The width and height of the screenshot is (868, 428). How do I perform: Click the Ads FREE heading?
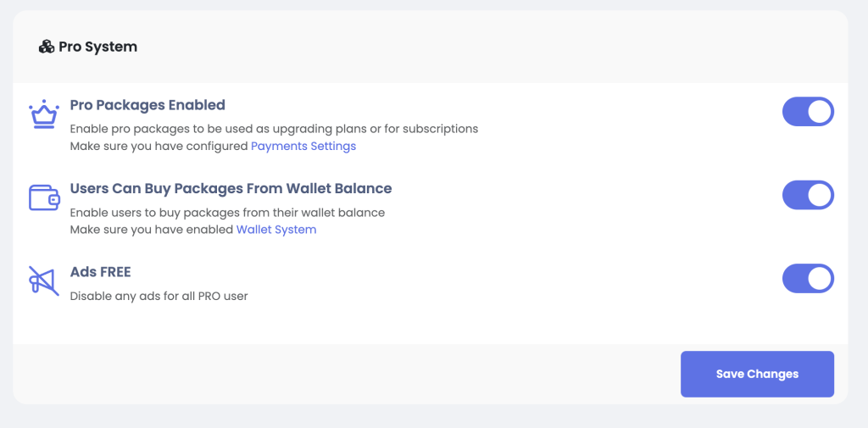100,272
